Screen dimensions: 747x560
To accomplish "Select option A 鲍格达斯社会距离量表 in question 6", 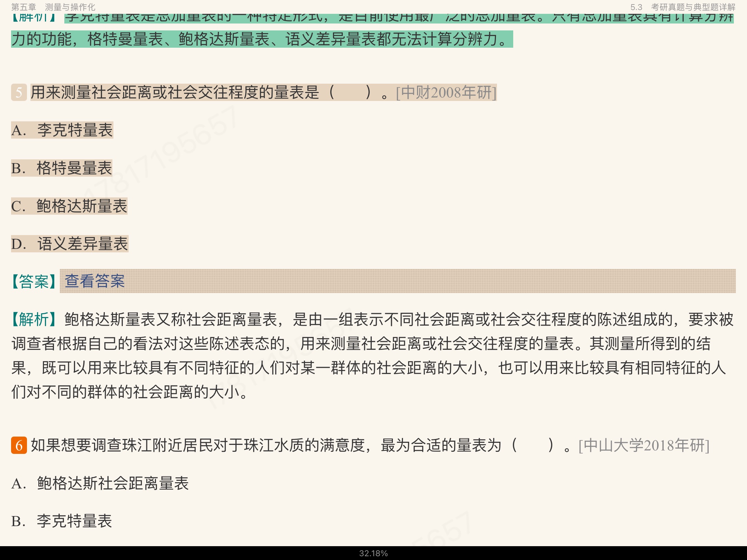I will coord(100,483).
